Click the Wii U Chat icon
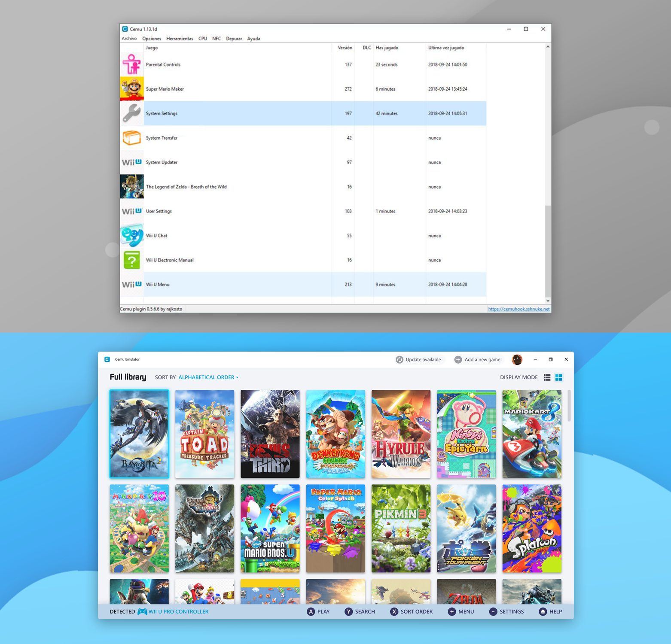 [132, 235]
